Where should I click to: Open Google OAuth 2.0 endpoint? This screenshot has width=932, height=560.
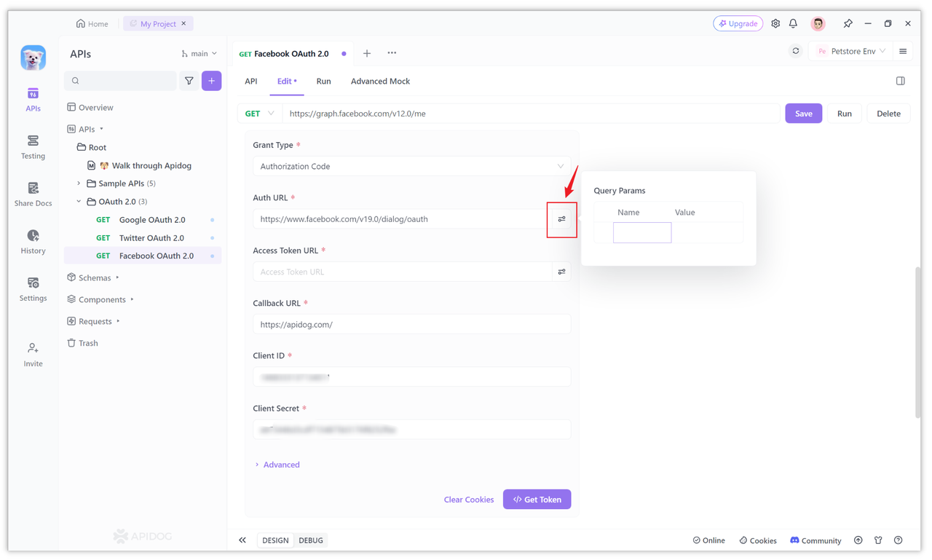(143, 220)
